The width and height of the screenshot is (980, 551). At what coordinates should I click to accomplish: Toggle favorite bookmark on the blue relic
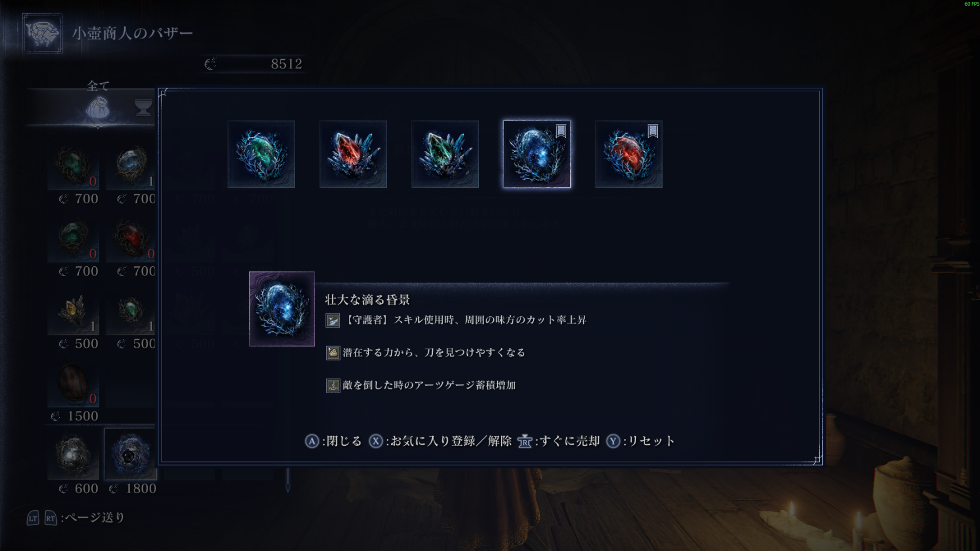[561, 131]
